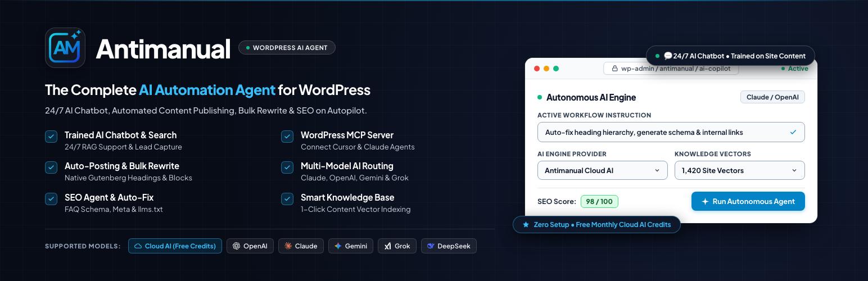The width and height of the screenshot is (868, 281).
Task: Toggle the Smart Knowledge Base checkbox
Action: coord(287,199)
